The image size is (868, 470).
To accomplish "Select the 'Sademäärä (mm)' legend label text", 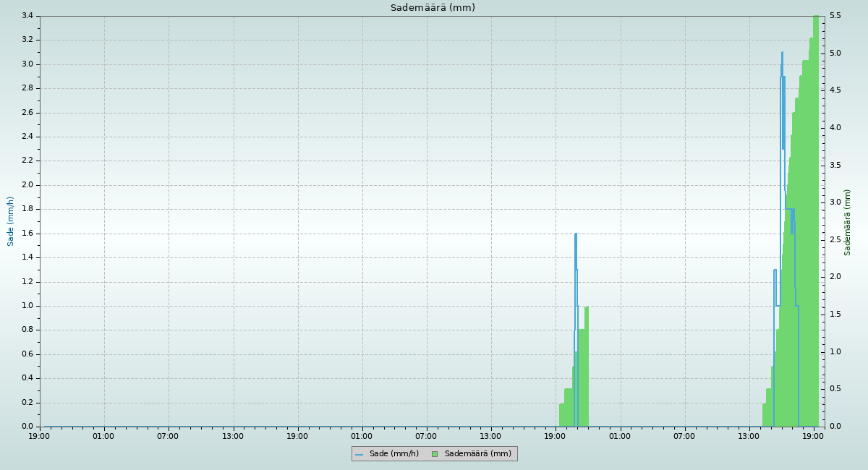I will pyautogui.click(x=477, y=454).
